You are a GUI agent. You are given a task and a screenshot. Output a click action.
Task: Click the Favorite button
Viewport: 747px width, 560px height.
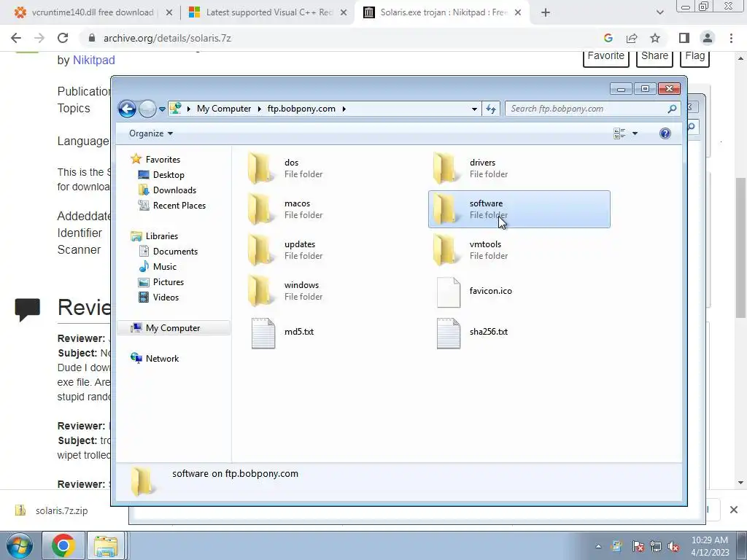click(606, 56)
